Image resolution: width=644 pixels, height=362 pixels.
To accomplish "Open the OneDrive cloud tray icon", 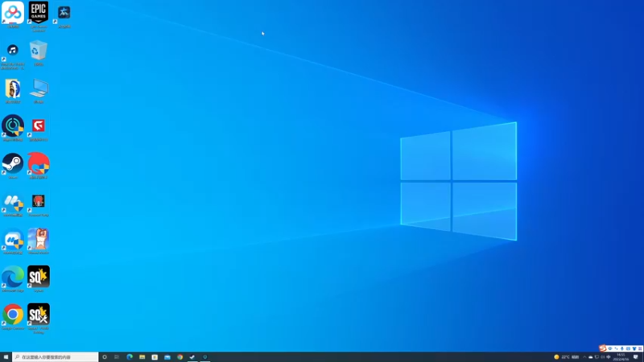I will pos(591,357).
